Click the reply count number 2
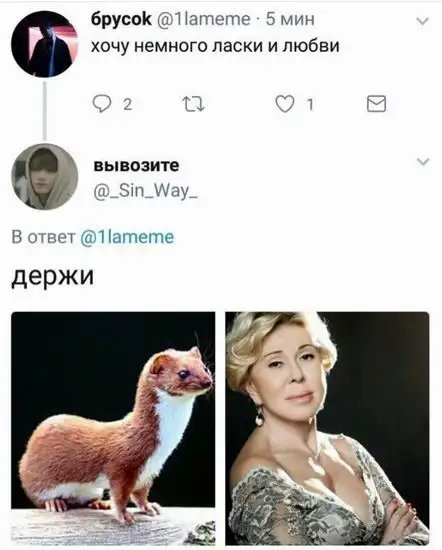Screen dimensions: 442x550 coord(128,104)
